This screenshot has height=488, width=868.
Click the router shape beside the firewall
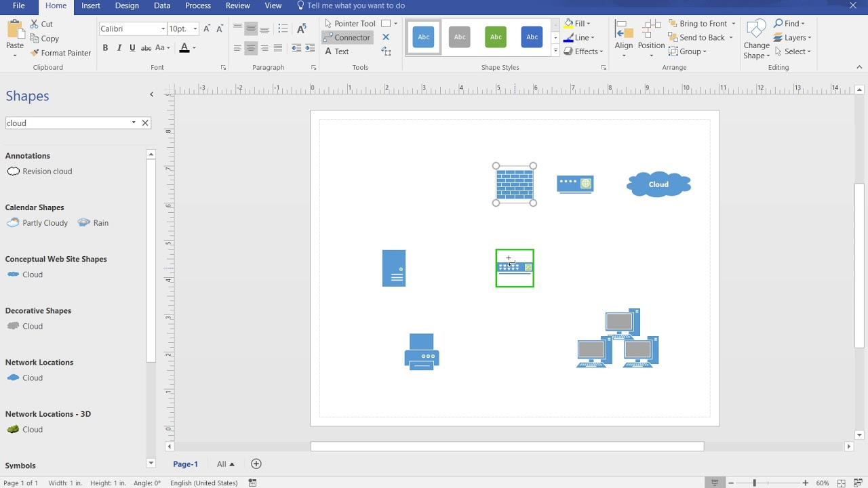tap(575, 184)
